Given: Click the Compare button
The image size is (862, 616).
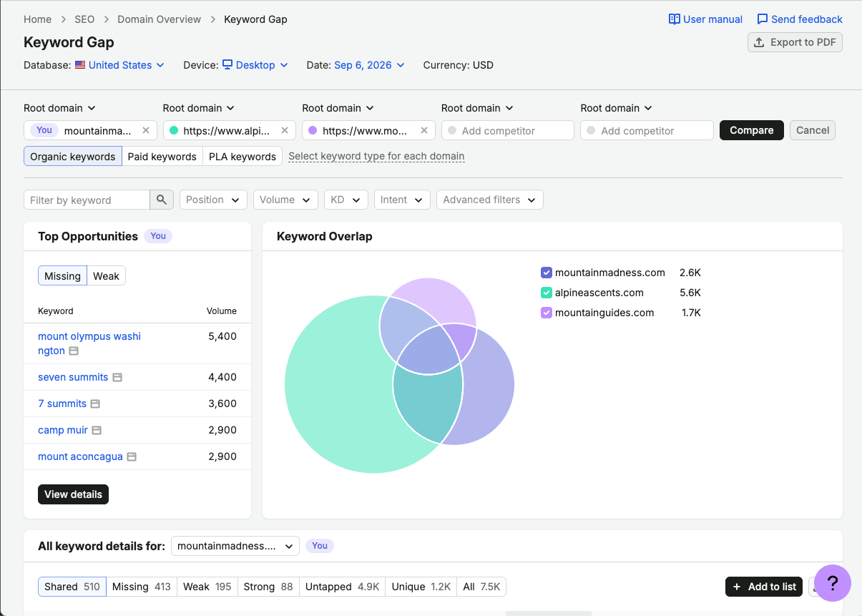Looking at the screenshot, I should pos(752,130).
